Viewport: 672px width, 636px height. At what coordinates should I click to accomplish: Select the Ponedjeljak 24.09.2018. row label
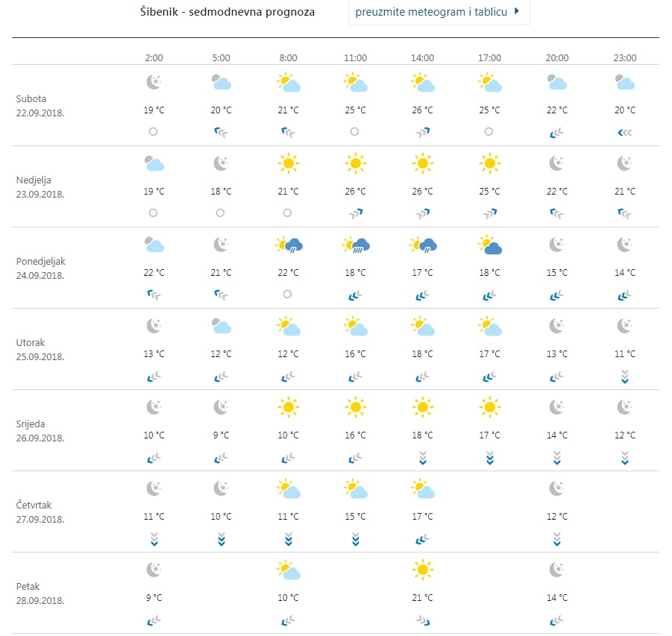pos(40,268)
